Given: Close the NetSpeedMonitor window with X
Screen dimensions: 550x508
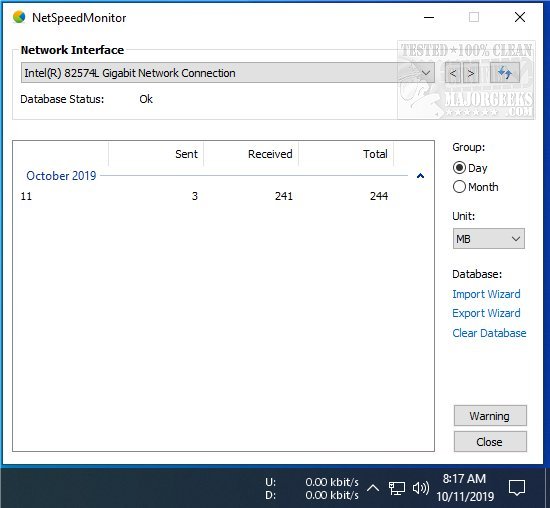Looking at the screenshot, I should coord(520,17).
